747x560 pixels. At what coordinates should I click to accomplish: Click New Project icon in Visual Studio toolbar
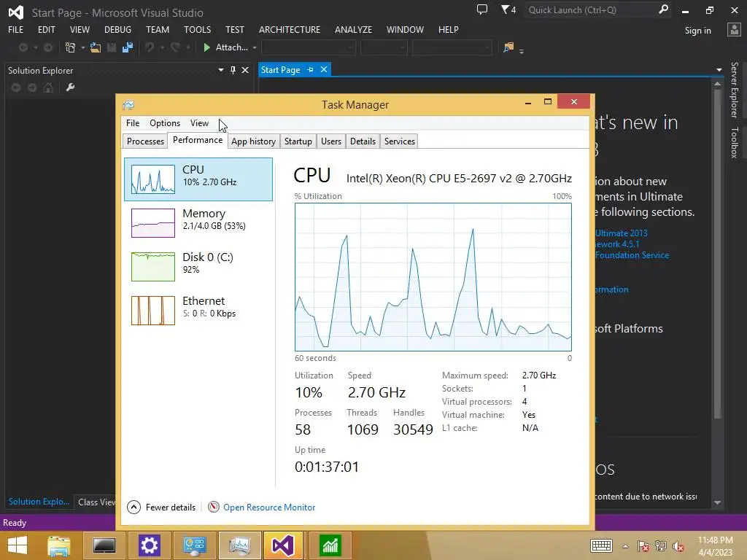[70, 47]
